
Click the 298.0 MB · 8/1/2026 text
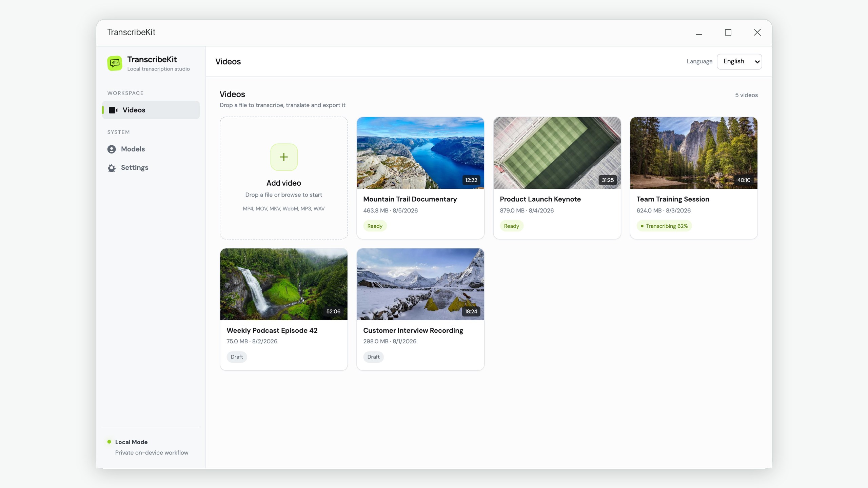(390, 341)
